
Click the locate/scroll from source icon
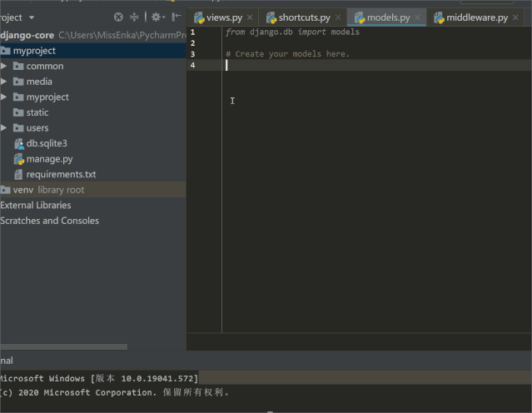click(118, 17)
